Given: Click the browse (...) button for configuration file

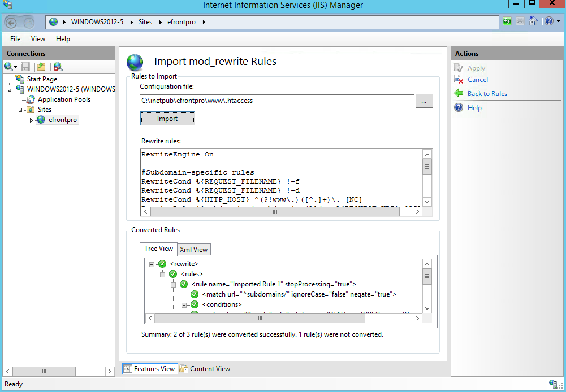Looking at the screenshot, I should click(424, 101).
